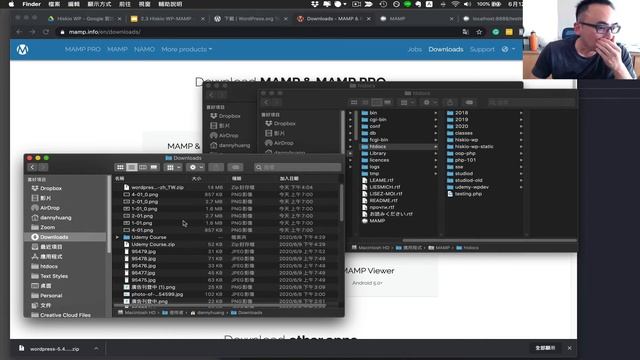
Task: Switch Downloads window to gallery view
Action: [x=154, y=167]
